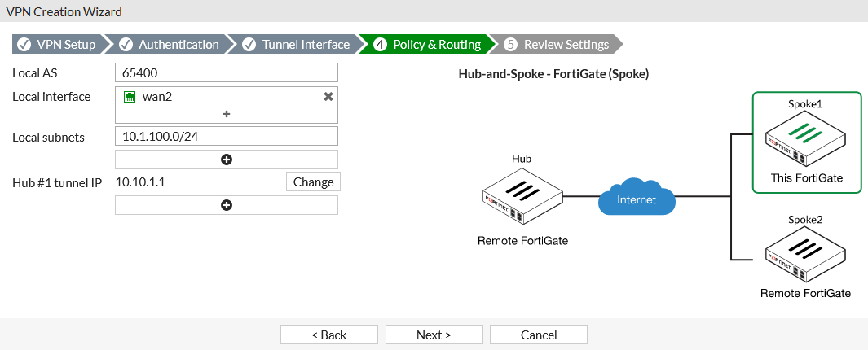The image size is (868, 350).
Task: Click the wan2 interface port icon
Action: pyautogui.click(x=129, y=97)
